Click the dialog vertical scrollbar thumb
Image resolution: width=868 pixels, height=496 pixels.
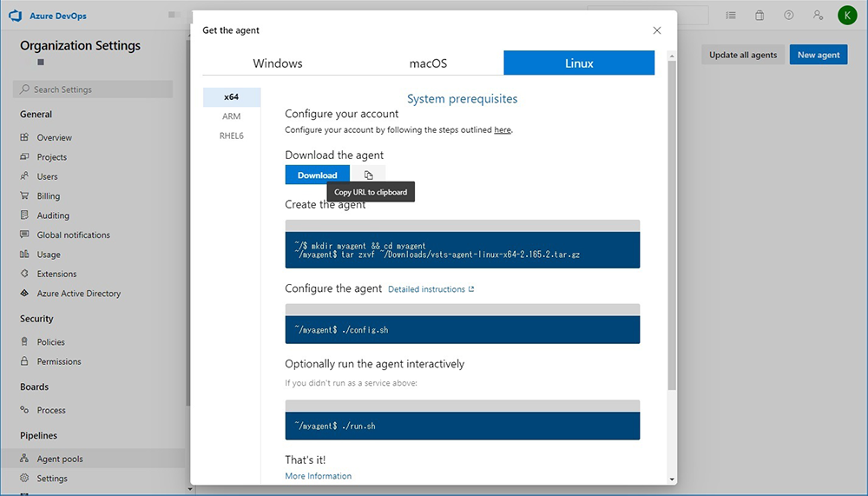[672, 225]
